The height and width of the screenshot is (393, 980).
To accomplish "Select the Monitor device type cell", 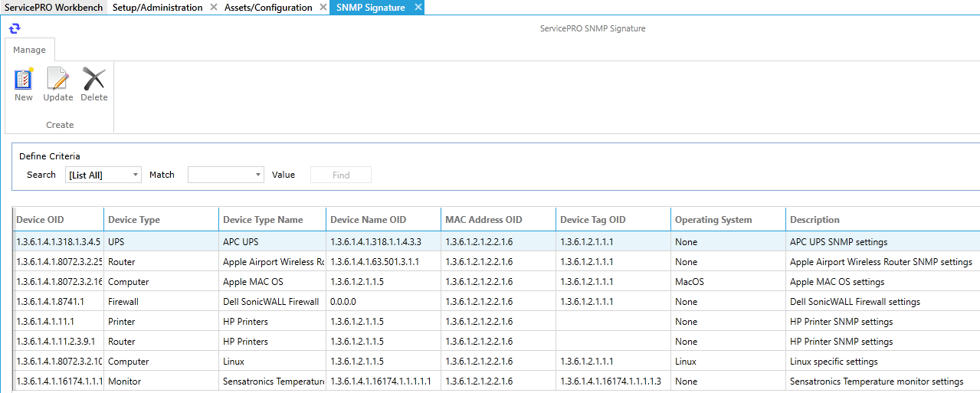I will tap(161, 381).
